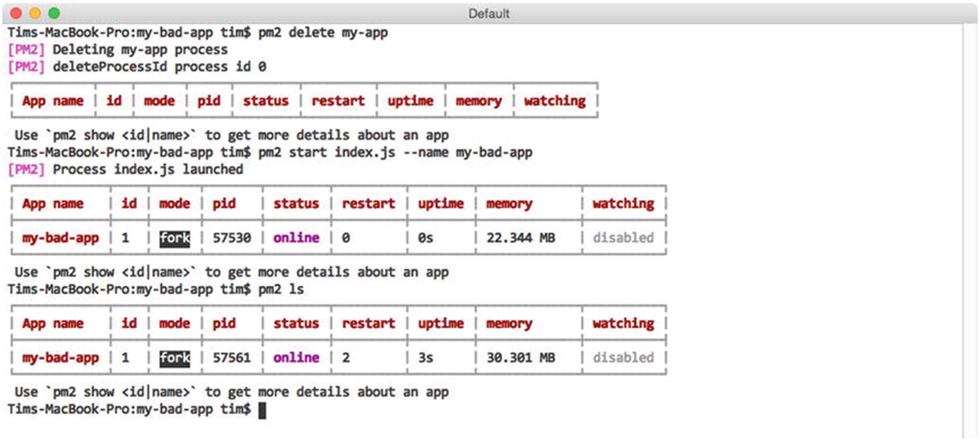The image size is (980, 441).
Task: Click the uptime value 3s
Action: pyautogui.click(x=426, y=358)
